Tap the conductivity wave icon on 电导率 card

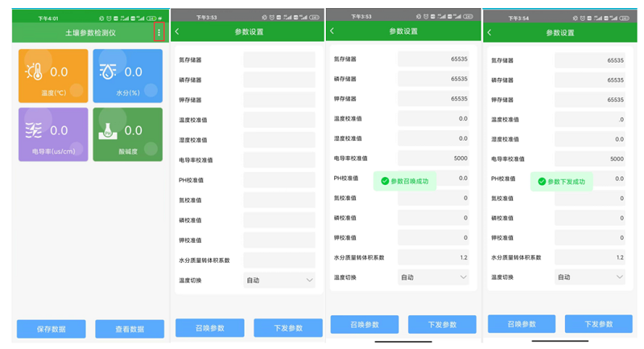pyautogui.click(x=33, y=130)
